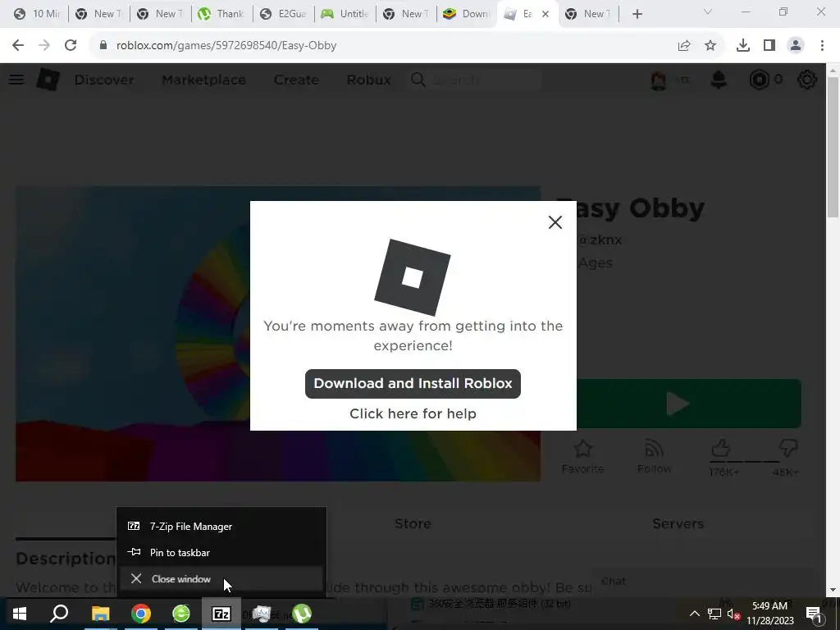Image resolution: width=840 pixels, height=630 pixels.
Task: Open Chrome profile avatar
Action: (796, 46)
